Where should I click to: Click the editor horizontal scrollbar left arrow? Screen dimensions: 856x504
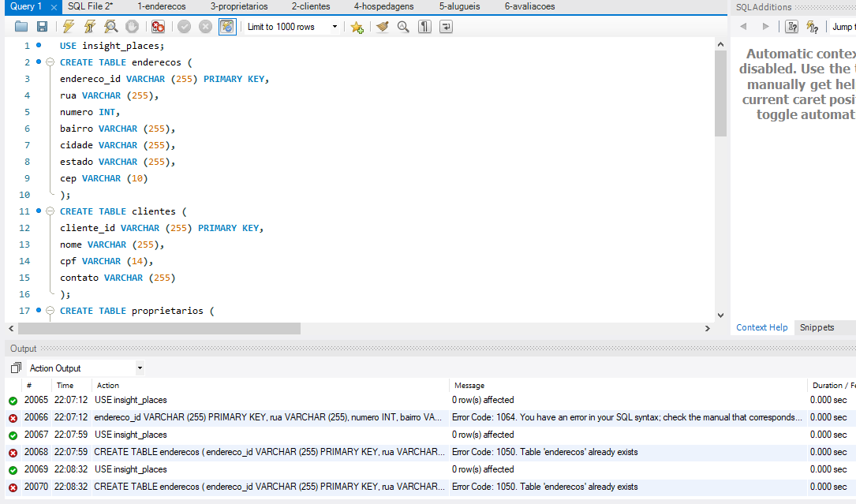12,328
